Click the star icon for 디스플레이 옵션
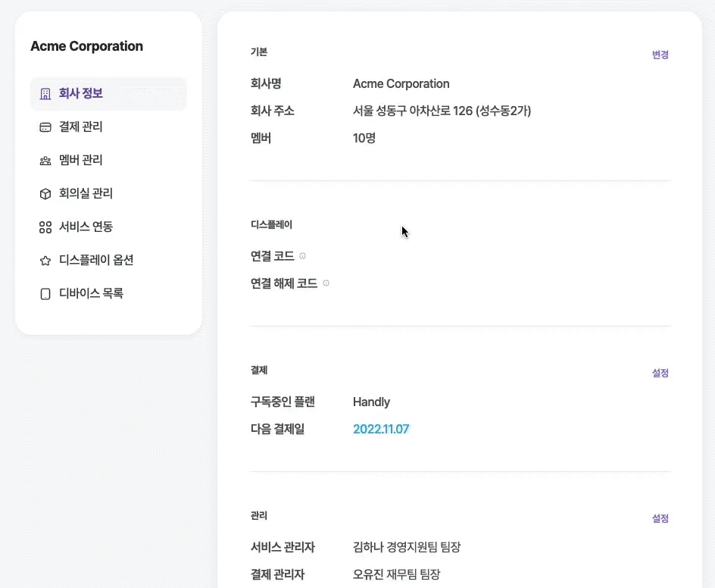Screen dimensions: 715x588 pyautogui.click(x=45, y=261)
